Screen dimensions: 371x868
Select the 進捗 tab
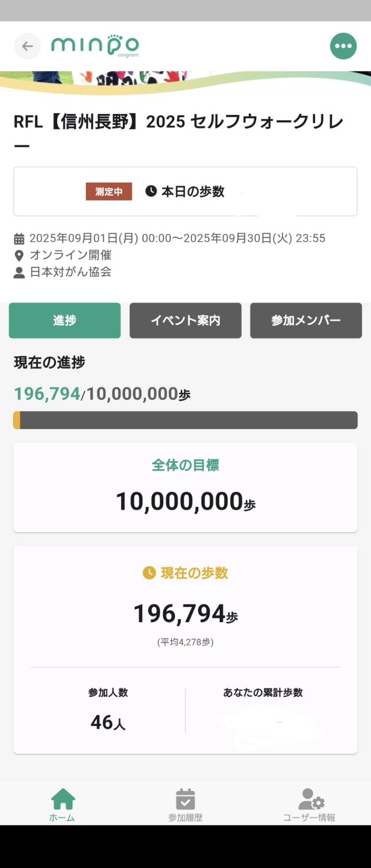65,320
